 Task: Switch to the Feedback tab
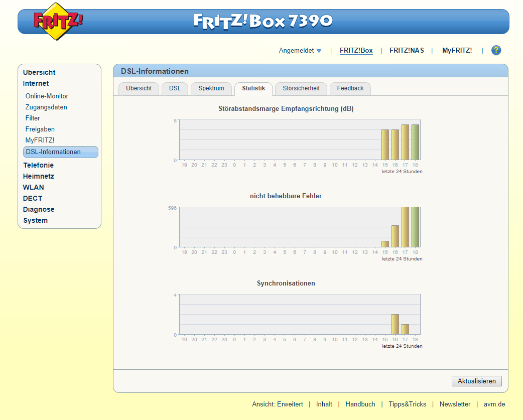point(350,88)
